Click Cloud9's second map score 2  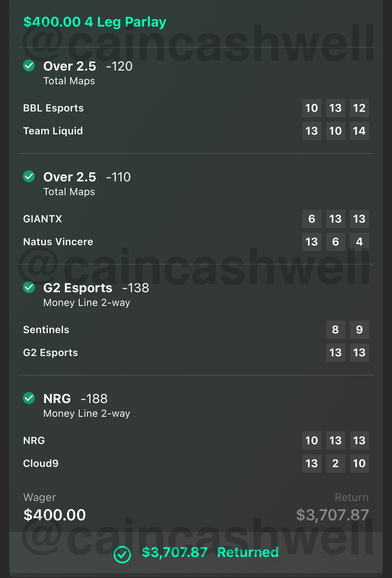click(335, 463)
